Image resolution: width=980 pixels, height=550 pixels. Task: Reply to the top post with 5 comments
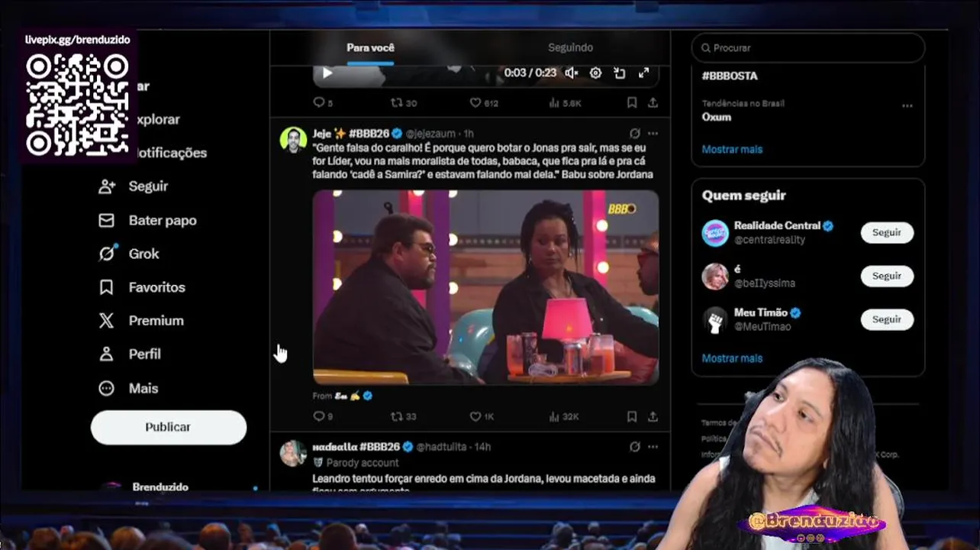coord(323,102)
